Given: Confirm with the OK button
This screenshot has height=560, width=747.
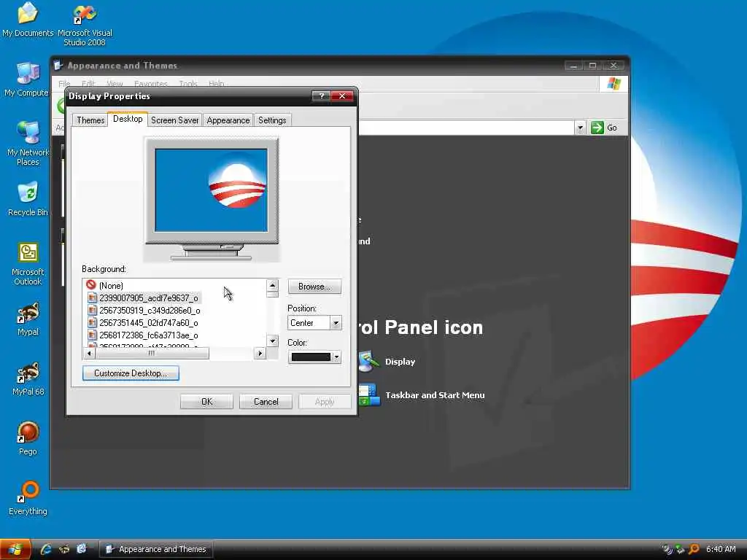Looking at the screenshot, I should (206, 402).
